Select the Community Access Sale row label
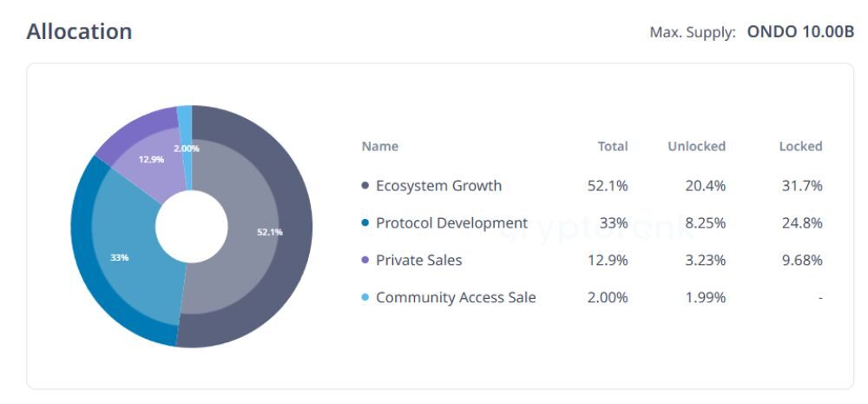This screenshot has height=404, width=868. (456, 298)
